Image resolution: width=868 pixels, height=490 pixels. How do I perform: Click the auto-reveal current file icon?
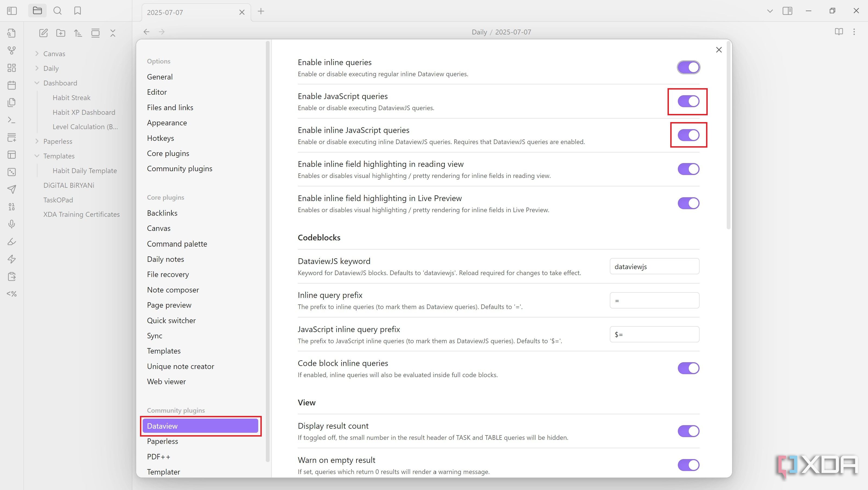(x=95, y=33)
